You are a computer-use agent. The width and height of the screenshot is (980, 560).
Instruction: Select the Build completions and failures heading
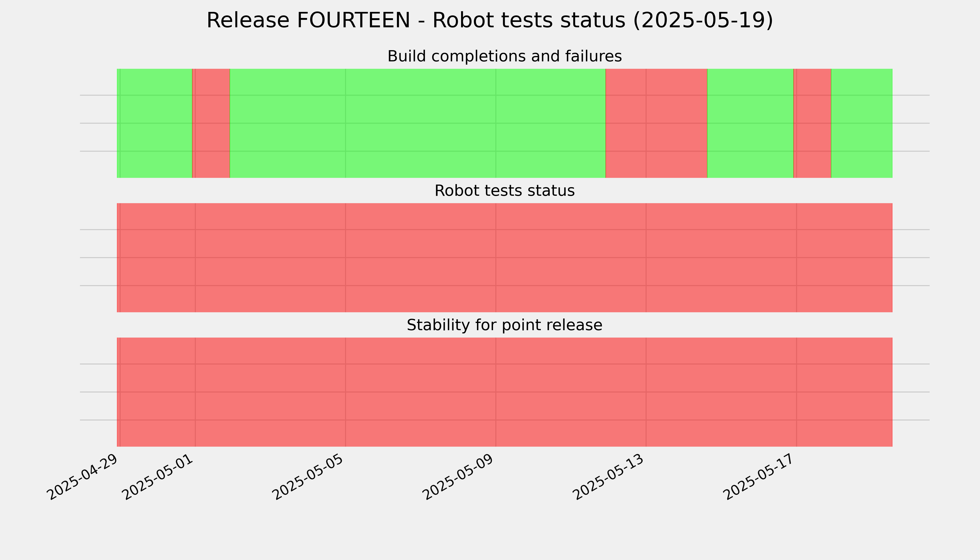coord(504,56)
